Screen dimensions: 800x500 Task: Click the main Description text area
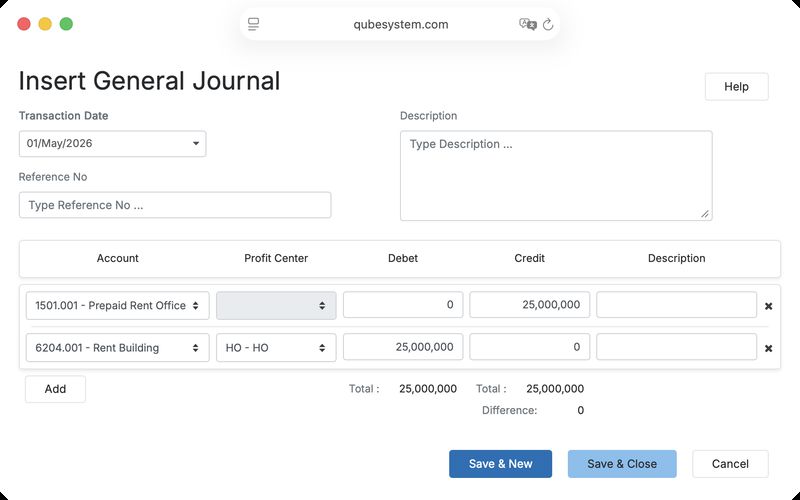click(x=556, y=176)
